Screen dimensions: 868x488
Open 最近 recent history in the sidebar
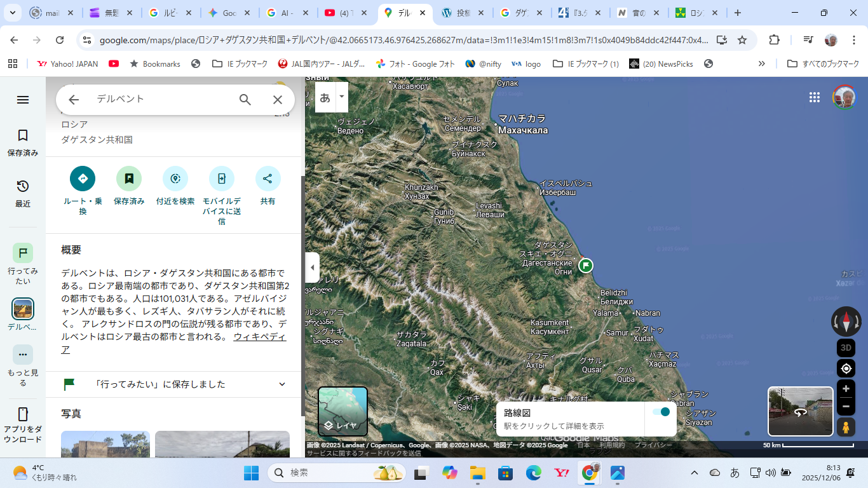click(x=23, y=193)
